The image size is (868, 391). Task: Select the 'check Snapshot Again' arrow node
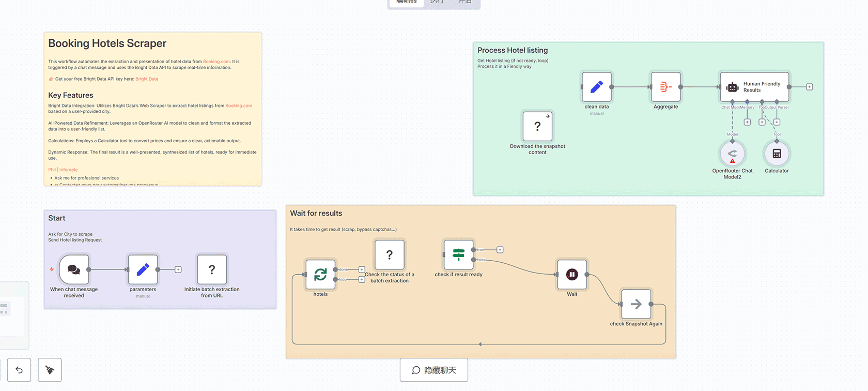636,304
